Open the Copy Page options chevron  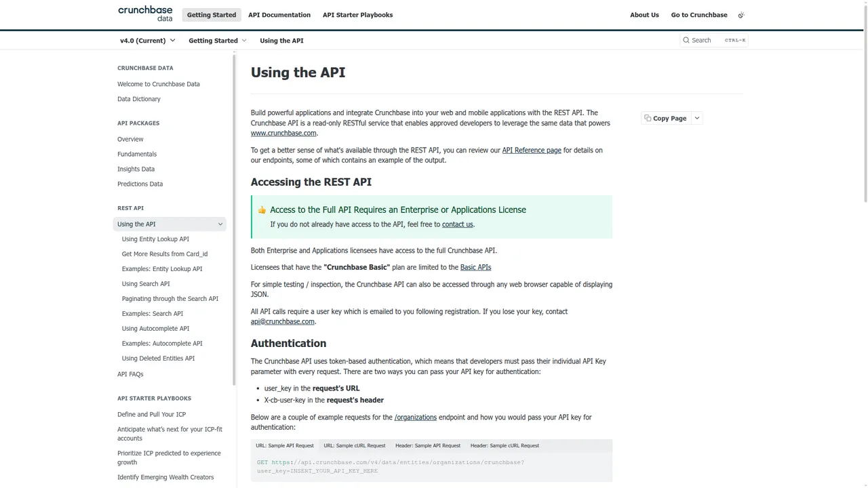point(696,118)
